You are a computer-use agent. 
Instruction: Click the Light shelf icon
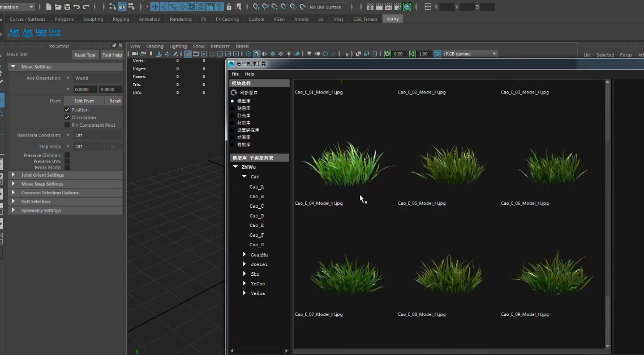coord(41,33)
